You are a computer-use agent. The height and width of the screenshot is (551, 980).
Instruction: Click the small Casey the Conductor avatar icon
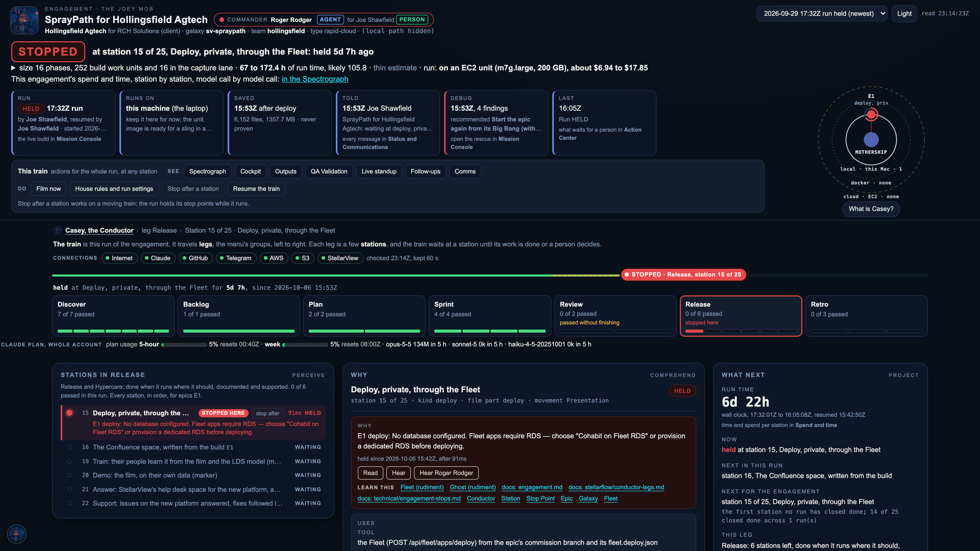[57, 230]
